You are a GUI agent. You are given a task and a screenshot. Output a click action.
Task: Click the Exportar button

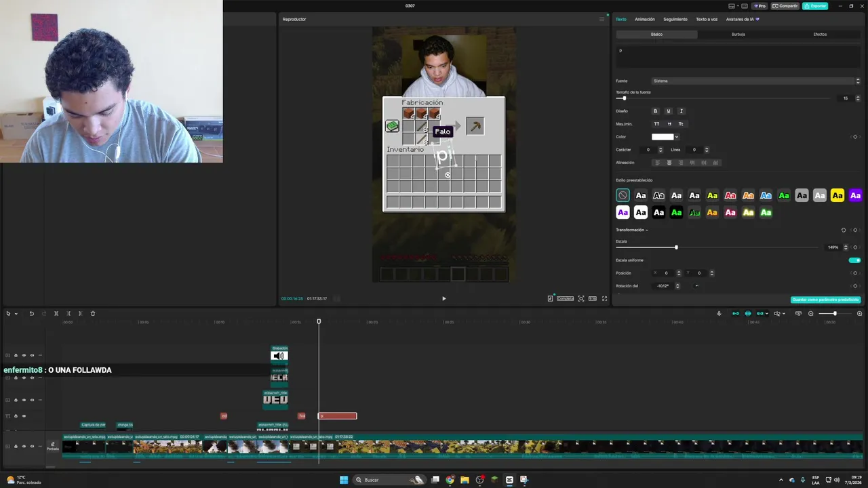pyautogui.click(x=815, y=6)
